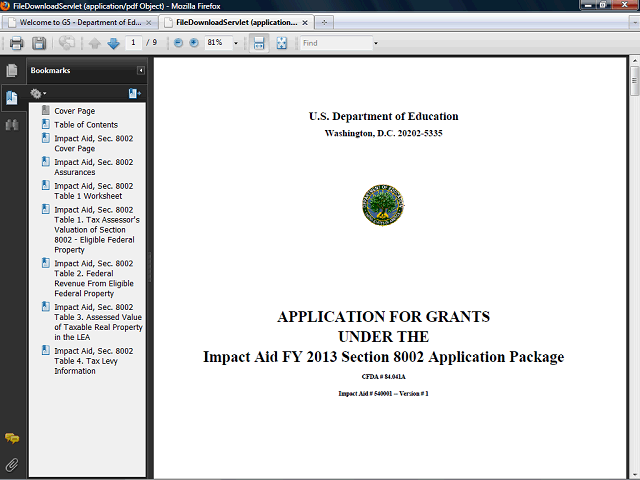Open a new Firefox tab

pyautogui.click(x=326, y=22)
